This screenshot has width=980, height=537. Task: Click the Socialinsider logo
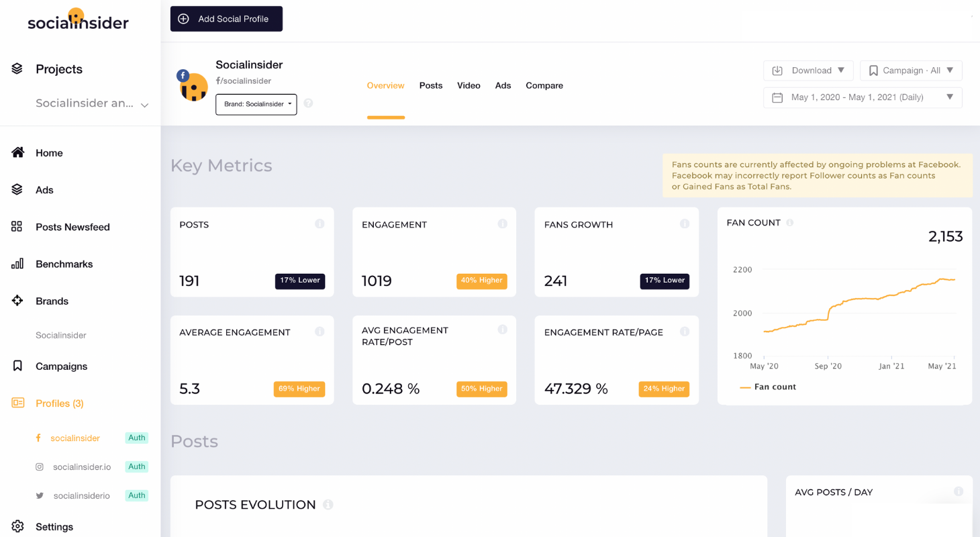pyautogui.click(x=78, y=20)
